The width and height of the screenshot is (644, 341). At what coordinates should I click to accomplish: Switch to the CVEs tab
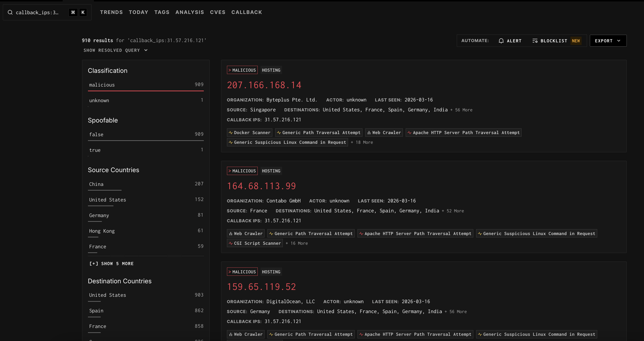[218, 12]
